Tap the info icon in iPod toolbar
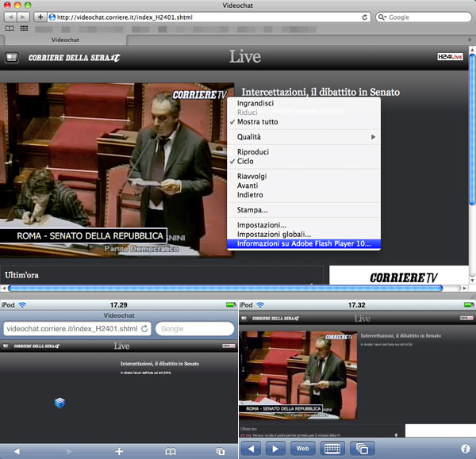The width and height of the screenshot is (476, 459). [x=465, y=449]
